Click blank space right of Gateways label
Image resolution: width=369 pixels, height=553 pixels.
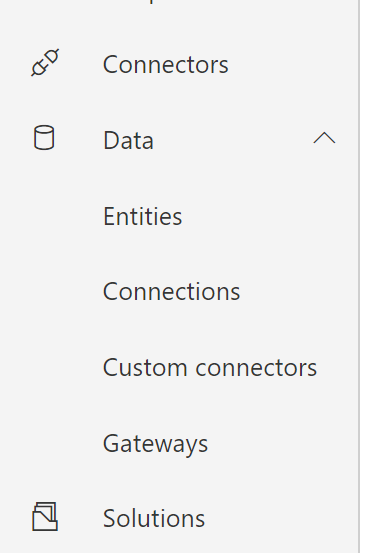click(282, 444)
